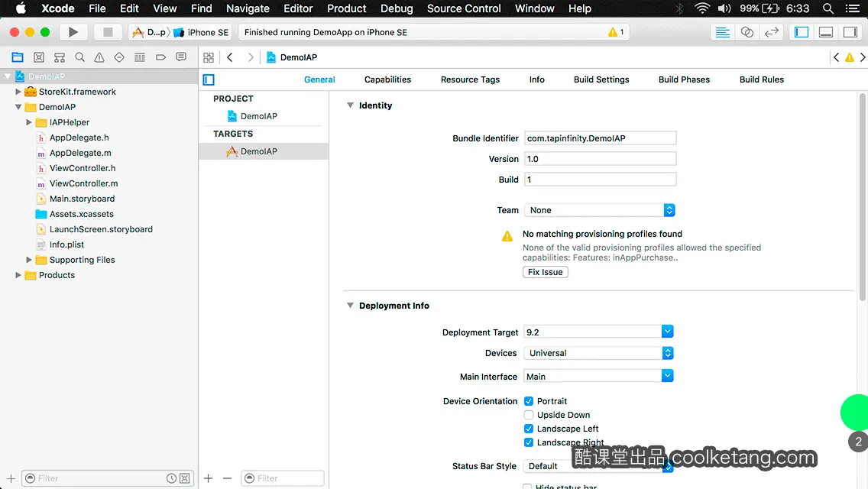
Task: Hide project and targets list sidebar
Action: [x=209, y=79]
